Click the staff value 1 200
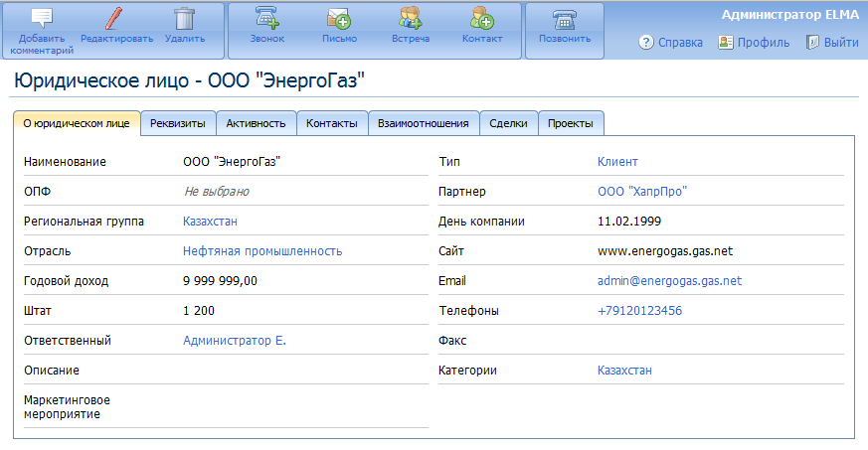 pos(198,311)
